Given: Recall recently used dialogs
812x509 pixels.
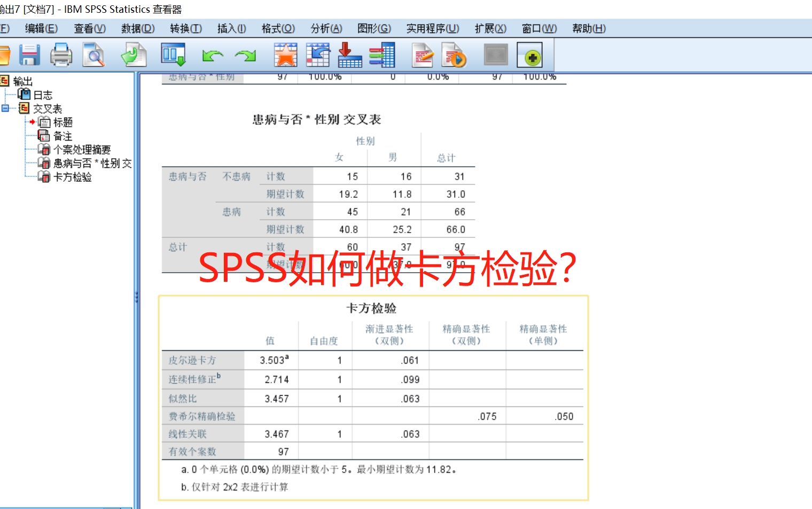Looking at the screenshot, I should 132,54.
